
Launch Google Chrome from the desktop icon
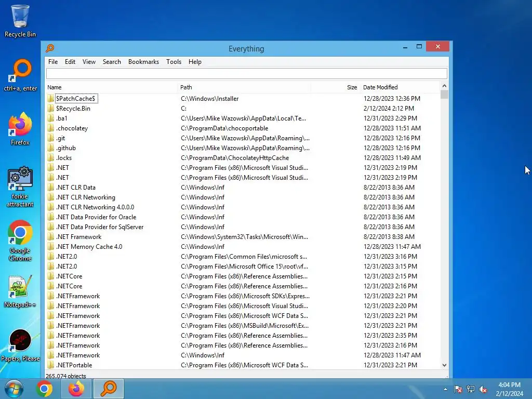[20, 241]
